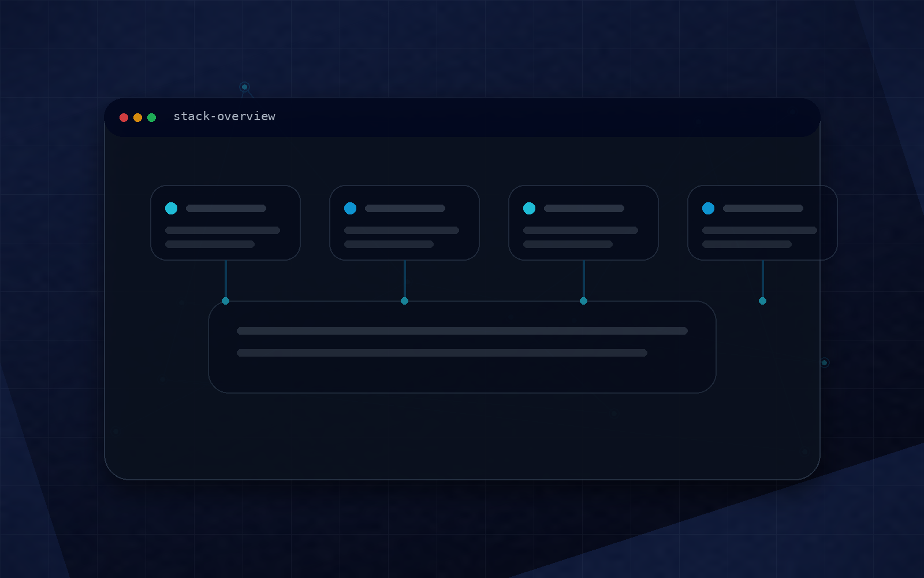Click the blue status dot in the rightmost card
This screenshot has height=578, width=924.
[708, 208]
